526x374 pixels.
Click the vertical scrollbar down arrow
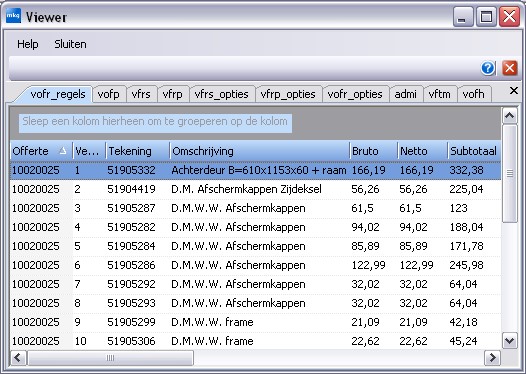[510, 341]
